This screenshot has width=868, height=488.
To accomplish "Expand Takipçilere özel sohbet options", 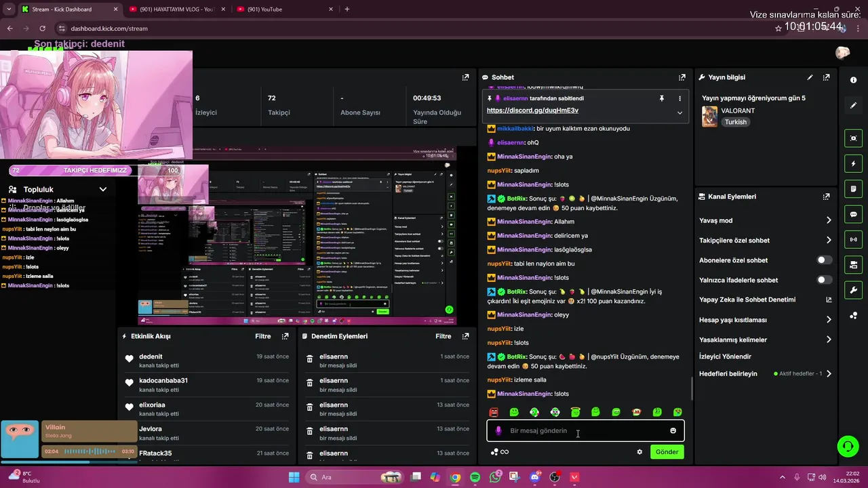I will 829,240.
